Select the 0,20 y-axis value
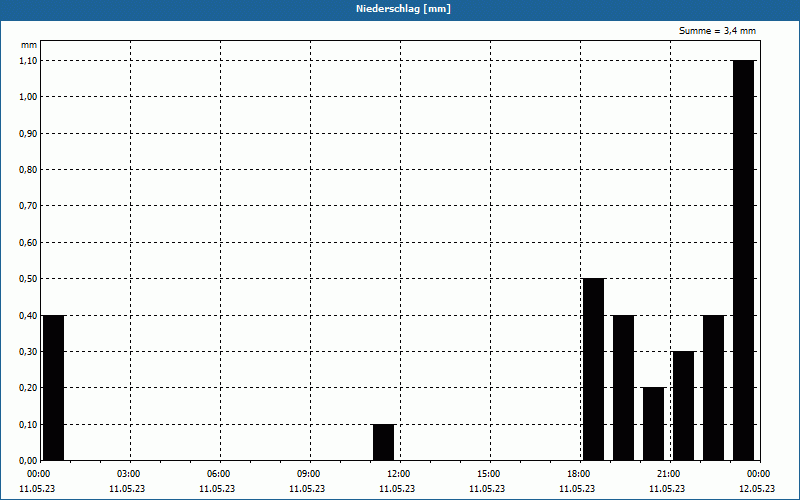 click(x=28, y=388)
